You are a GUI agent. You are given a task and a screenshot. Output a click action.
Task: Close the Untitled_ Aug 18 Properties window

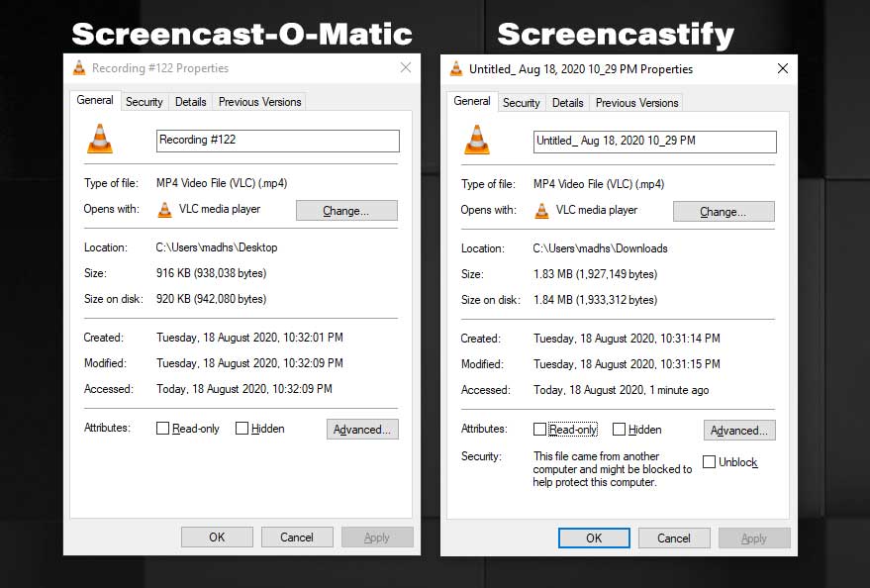pyautogui.click(x=782, y=68)
